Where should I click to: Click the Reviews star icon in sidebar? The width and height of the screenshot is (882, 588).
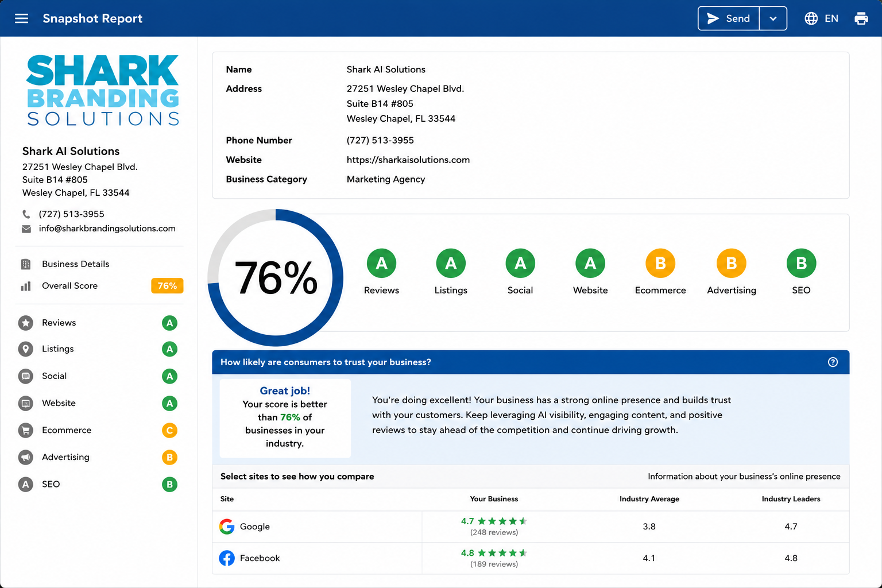pyautogui.click(x=26, y=323)
